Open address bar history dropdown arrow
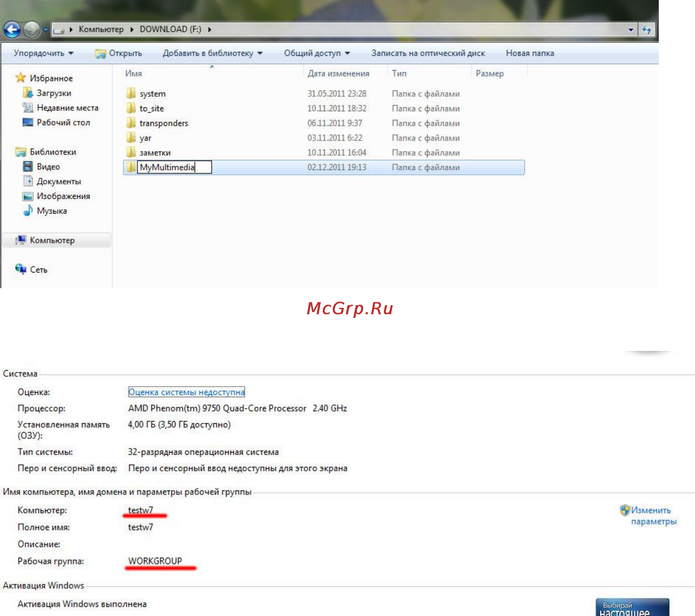695x616 pixels. click(x=630, y=30)
